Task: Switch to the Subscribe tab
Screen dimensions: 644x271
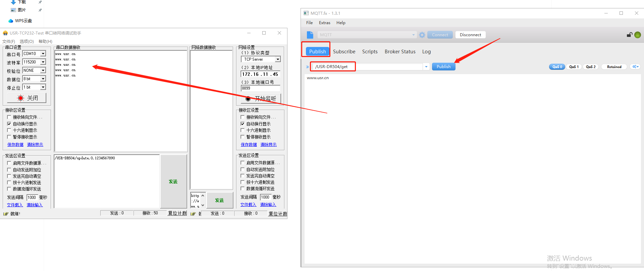Action: [x=344, y=52]
